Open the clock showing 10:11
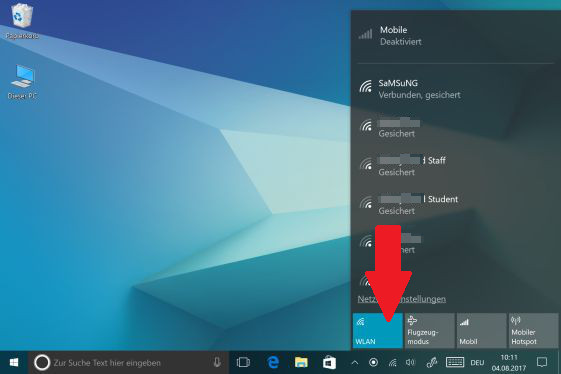 (x=509, y=363)
